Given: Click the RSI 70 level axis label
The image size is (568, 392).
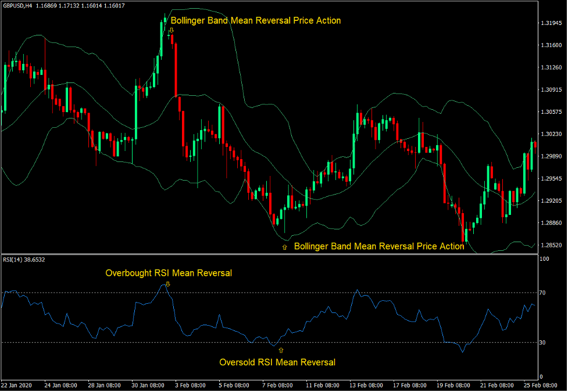Looking at the screenshot, I should (542, 293).
